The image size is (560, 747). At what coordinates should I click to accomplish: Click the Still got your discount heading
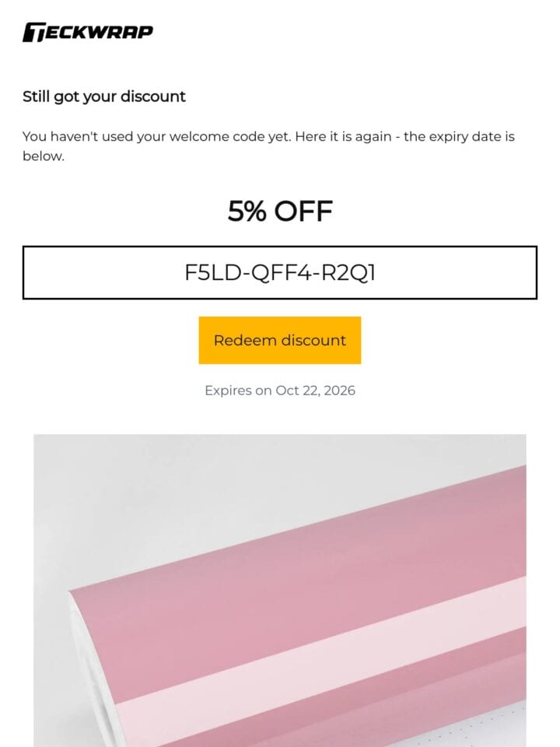click(x=103, y=96)
